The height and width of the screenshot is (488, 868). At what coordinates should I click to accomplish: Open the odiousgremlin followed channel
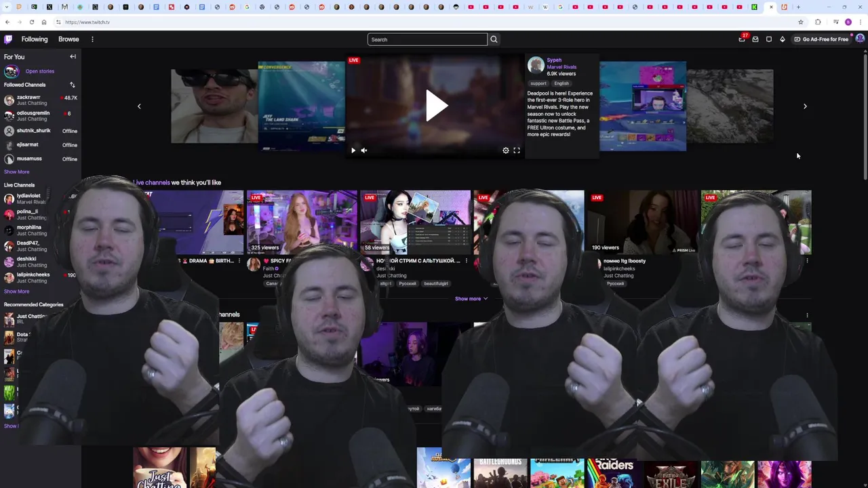[41, 116]
